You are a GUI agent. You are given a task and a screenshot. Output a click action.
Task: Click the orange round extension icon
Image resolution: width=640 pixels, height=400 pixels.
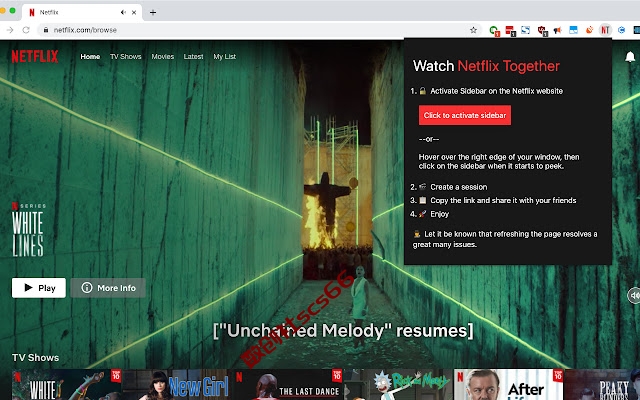coord(589,30)
